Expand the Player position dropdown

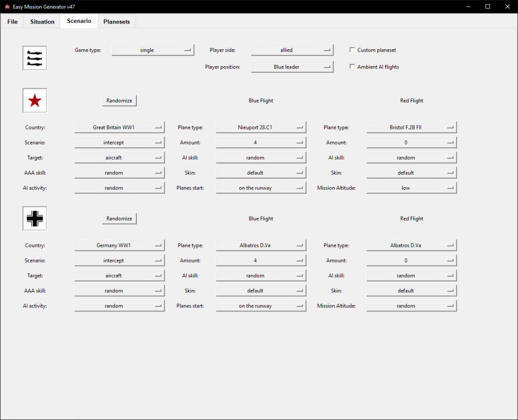point(292,67)
